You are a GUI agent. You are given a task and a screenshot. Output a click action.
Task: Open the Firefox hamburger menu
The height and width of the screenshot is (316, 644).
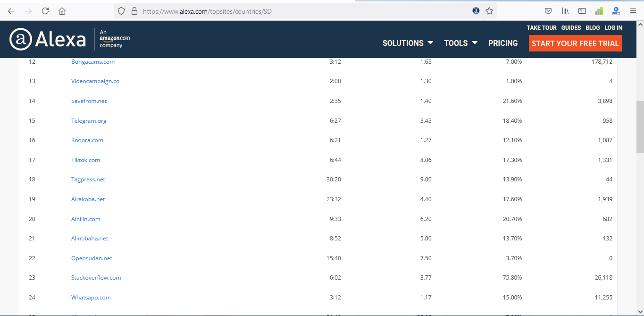633,11
